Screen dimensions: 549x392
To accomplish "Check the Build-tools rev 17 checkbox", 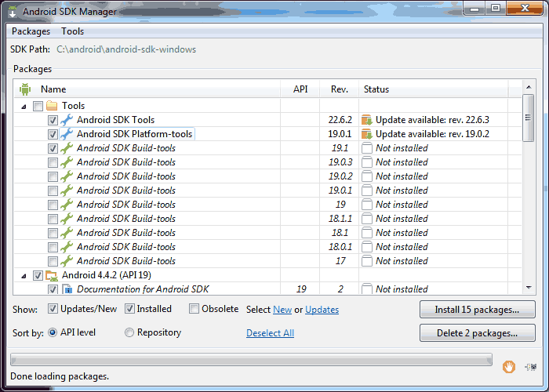I will (53, 261).
